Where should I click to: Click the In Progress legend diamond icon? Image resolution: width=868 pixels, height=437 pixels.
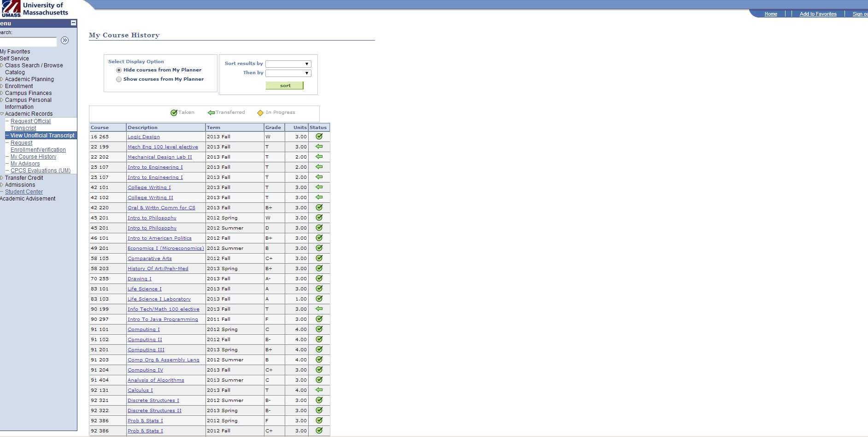[260, 113]
